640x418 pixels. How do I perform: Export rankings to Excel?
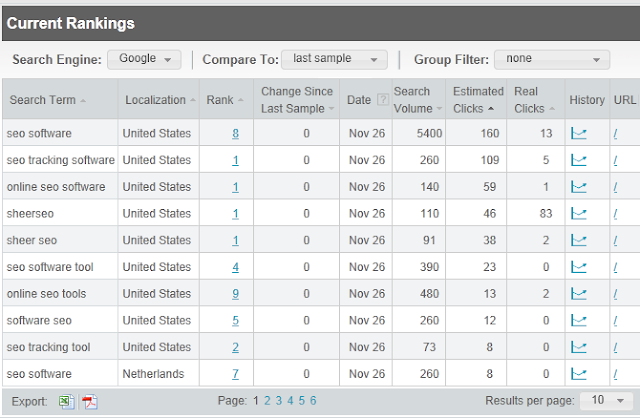(x=65, y=401)
